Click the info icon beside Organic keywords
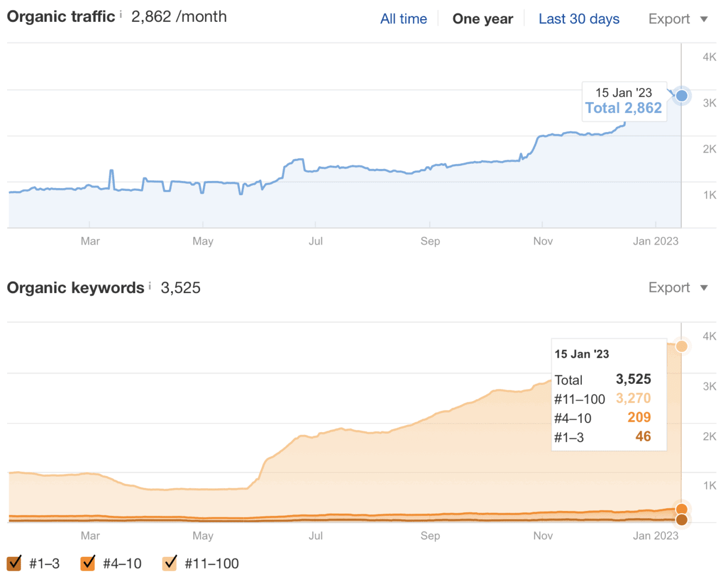The width and height of the screenshot is (728, 579). click(150, 285)
